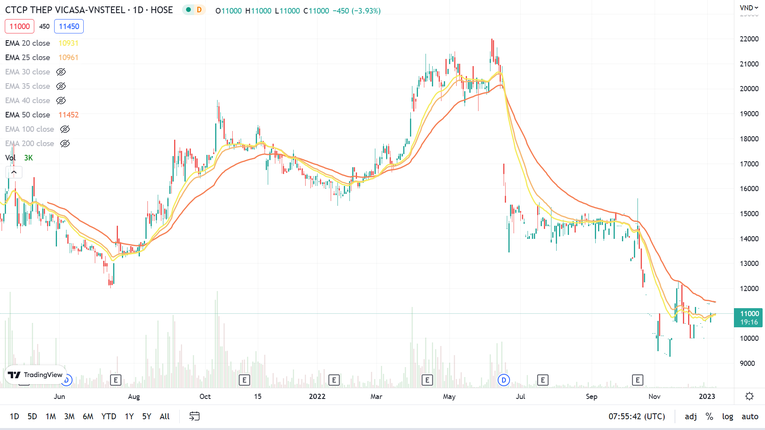Screen dimensions: 765x430
Task: Collapse the indicator legend with the chevron
Action: coord(14,172)
